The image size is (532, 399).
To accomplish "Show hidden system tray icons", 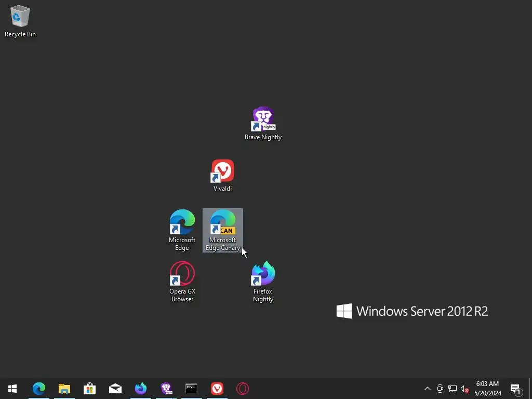I will [428, 389].
